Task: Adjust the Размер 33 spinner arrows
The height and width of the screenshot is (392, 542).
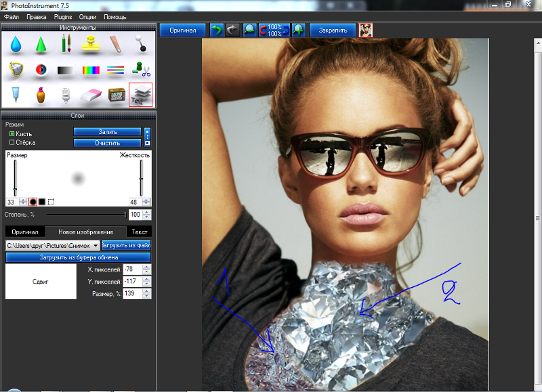Action: 23,202
